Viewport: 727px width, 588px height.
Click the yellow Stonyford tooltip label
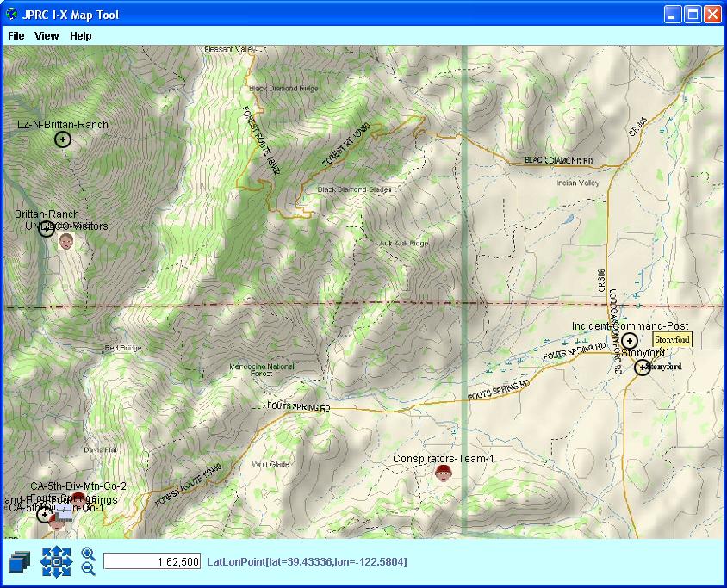pos(673,340)
